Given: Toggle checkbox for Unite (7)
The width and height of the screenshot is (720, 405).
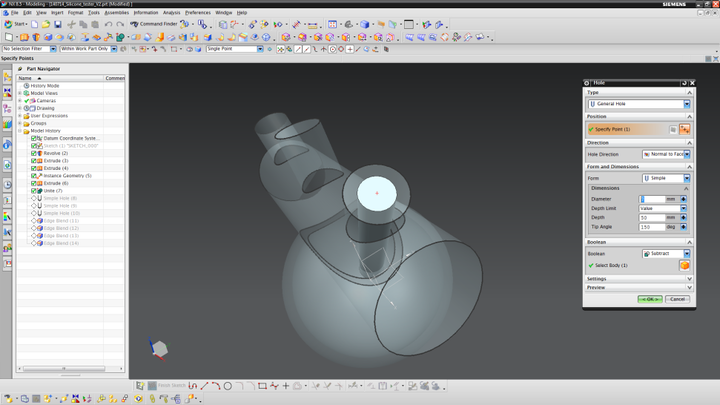Looking at the screenshot, I should [x=34, y=191].
